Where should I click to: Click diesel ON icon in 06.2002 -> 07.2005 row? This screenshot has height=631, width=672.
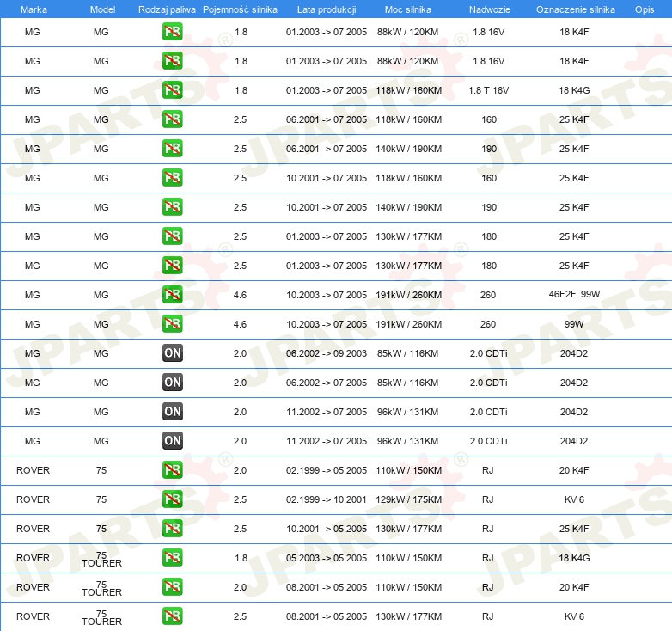172,383
